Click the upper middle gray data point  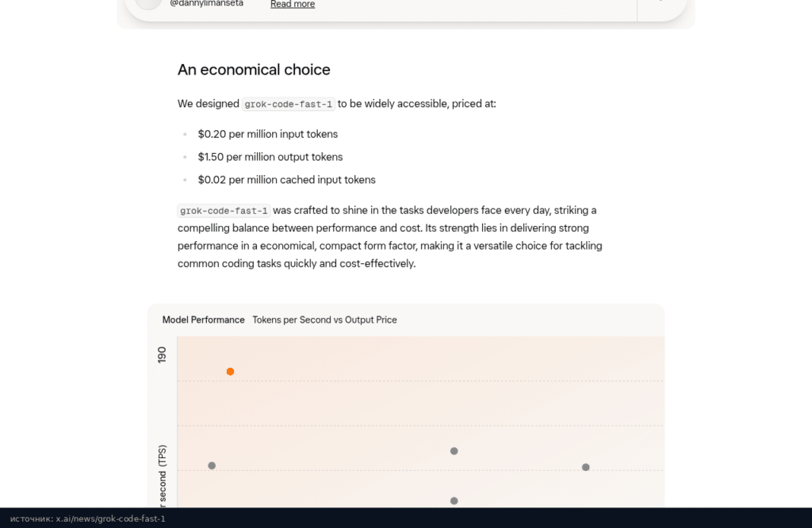[454, 451]
